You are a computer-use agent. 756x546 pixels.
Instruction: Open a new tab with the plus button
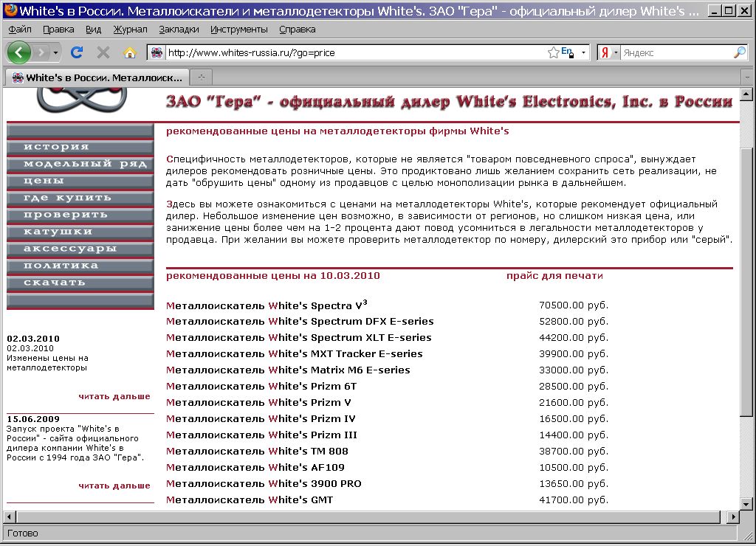201,77
